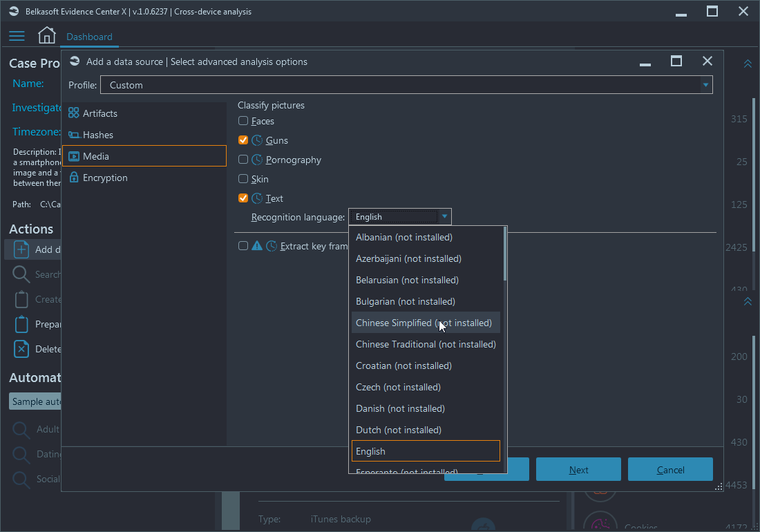Select the Artifacts grid icon
Viewport: 760px width, 532px height.
coord(74,113)
